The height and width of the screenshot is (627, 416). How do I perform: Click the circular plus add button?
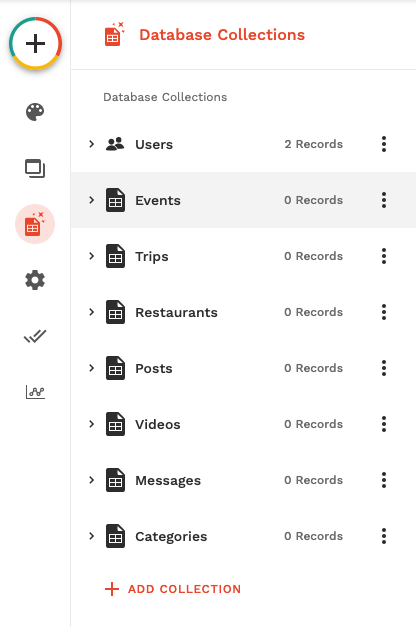[x=35, y=43]
